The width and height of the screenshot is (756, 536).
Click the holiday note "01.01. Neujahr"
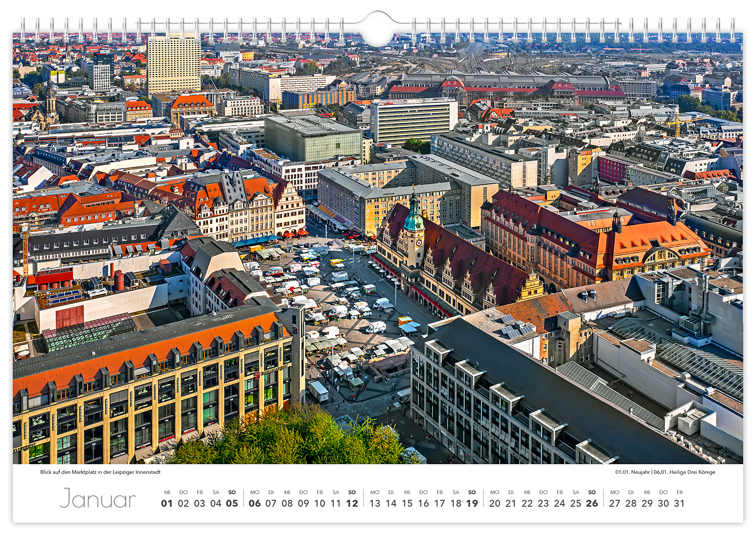pyautogui.click(x=632, y=472)
